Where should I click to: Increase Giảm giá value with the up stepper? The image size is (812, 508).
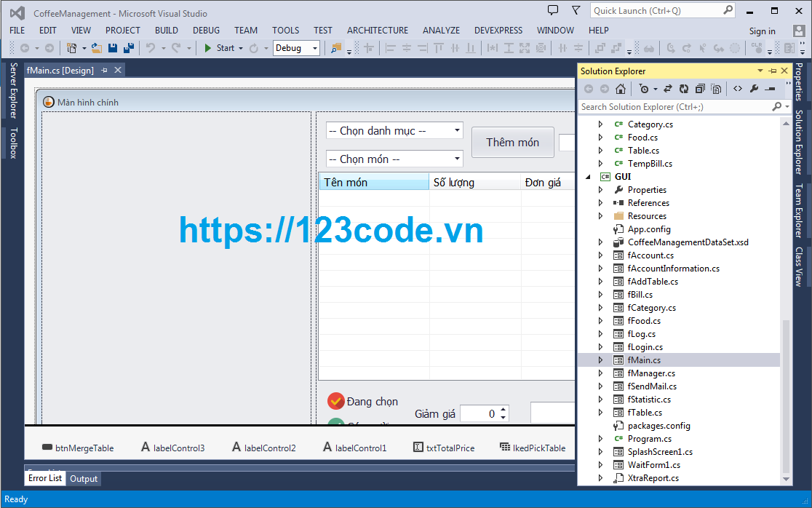[x=501, y=409]
